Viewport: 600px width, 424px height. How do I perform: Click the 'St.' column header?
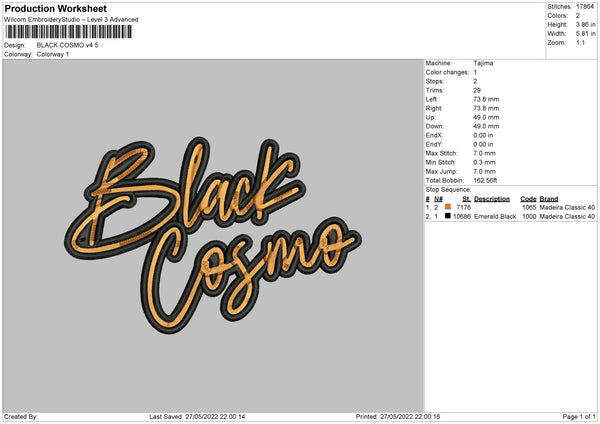pyautogui.click(x=466, y=199)
